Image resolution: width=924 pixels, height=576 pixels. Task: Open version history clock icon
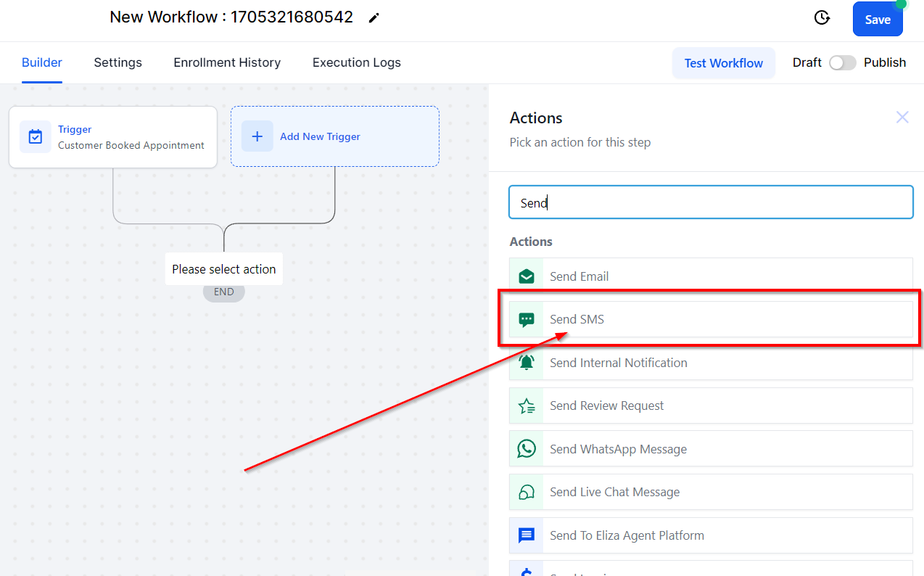point(822,18)
